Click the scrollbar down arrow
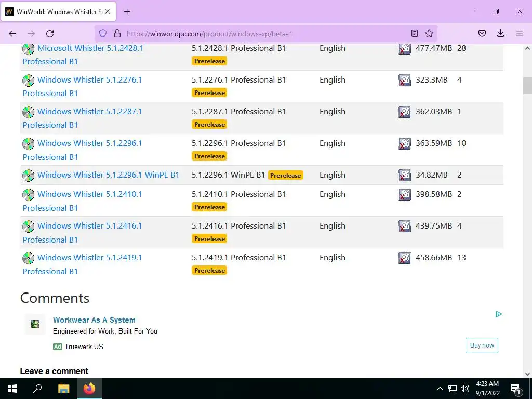Screen dimensions: 532x399 tap(527, 374)
